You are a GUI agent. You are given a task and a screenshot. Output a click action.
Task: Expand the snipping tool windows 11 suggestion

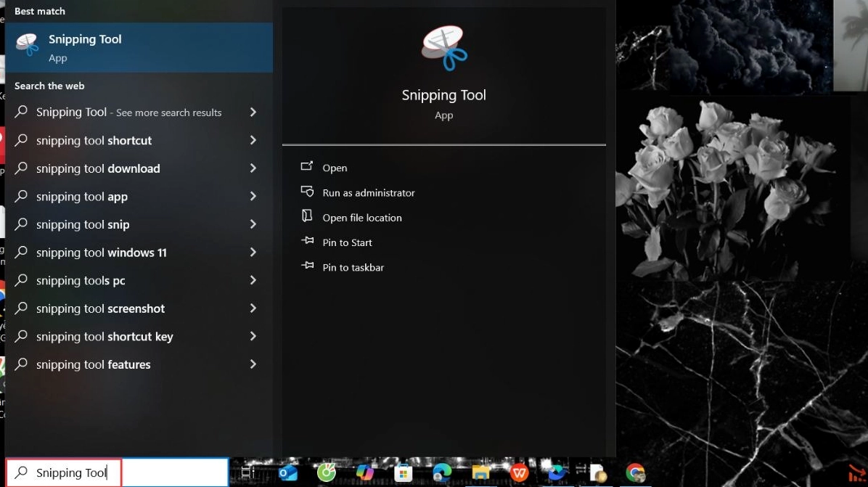pyautogui.click(x=100, y=252)
